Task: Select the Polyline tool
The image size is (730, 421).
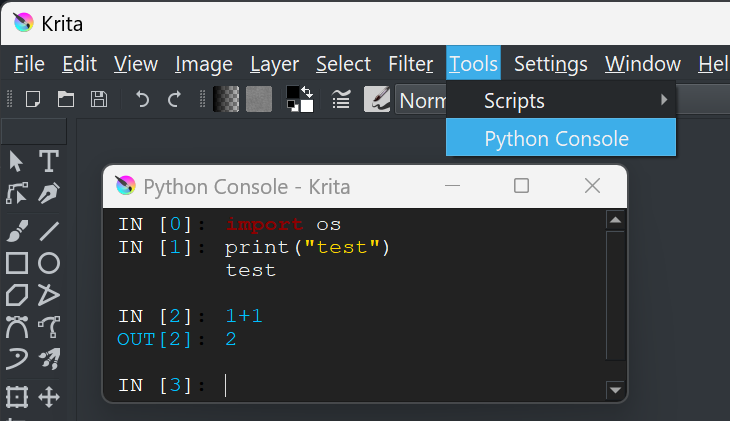Action: pyautogui.click(x=49, y=295)
